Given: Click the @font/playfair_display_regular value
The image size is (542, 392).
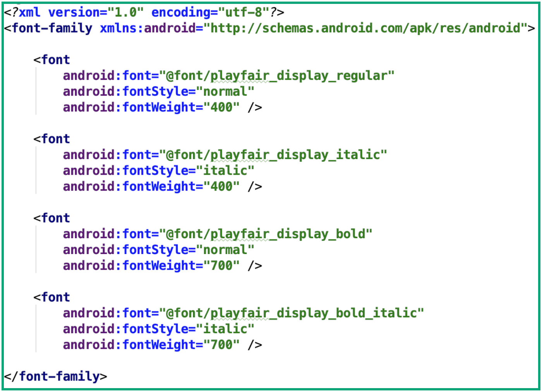Looking at the screenshot, I should (x=276, y=76).
